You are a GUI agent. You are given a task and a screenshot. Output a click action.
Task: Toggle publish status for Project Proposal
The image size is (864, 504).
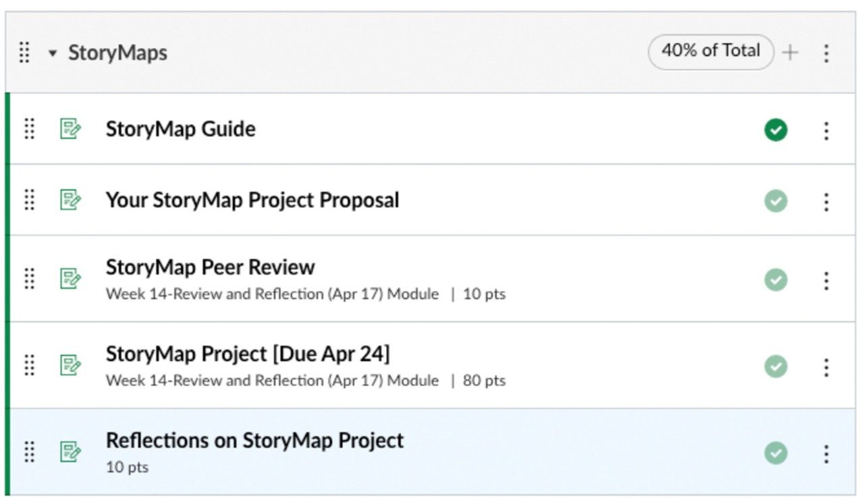click(x=776, y=201)
